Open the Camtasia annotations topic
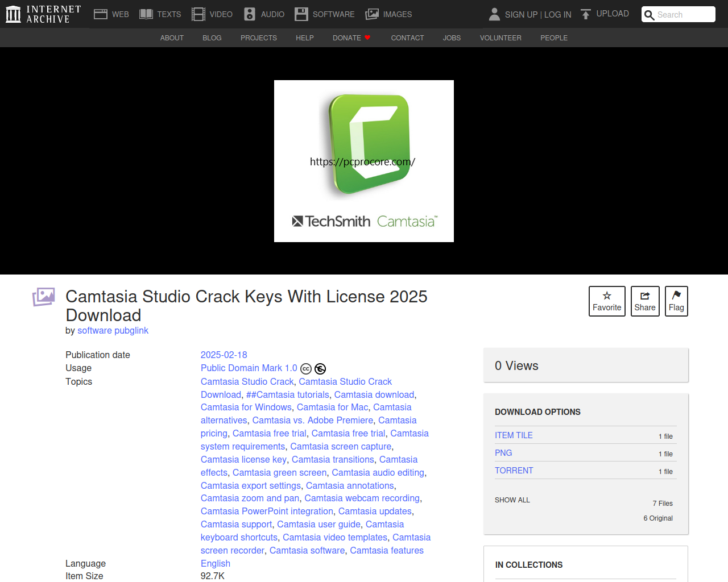728x582 pixels. click(350, 486)
